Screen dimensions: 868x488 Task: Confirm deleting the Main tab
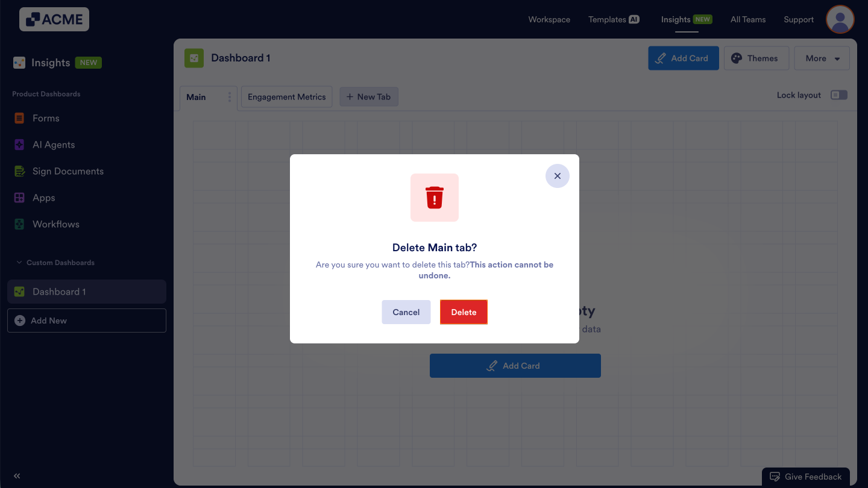464,312
